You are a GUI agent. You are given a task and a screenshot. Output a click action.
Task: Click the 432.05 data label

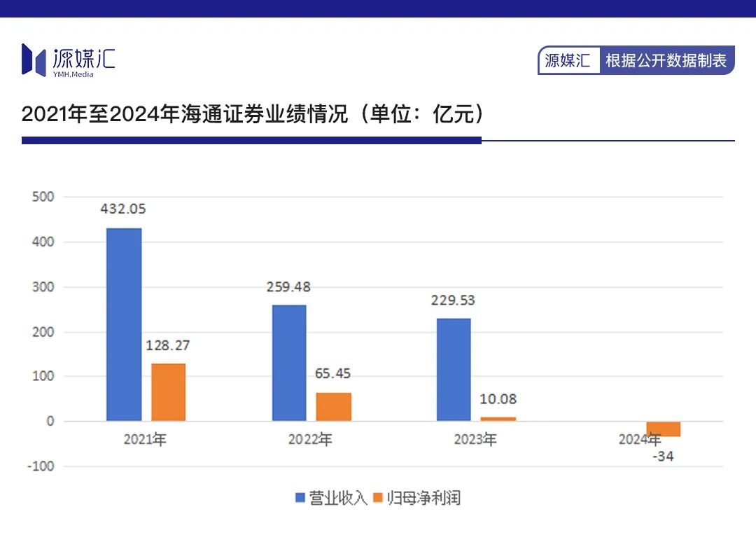click(x=123, y=209)
